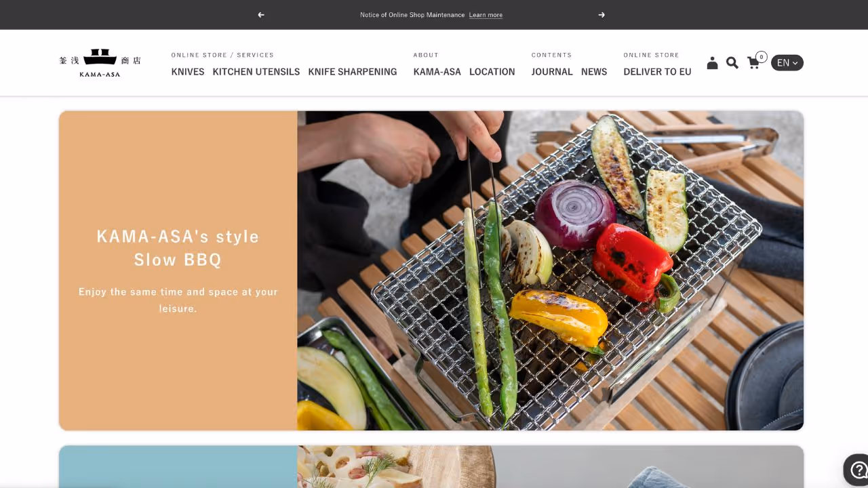This screenshot has height=488, width=868.
Task: Open the account login person icon
Action: [712, 63]
